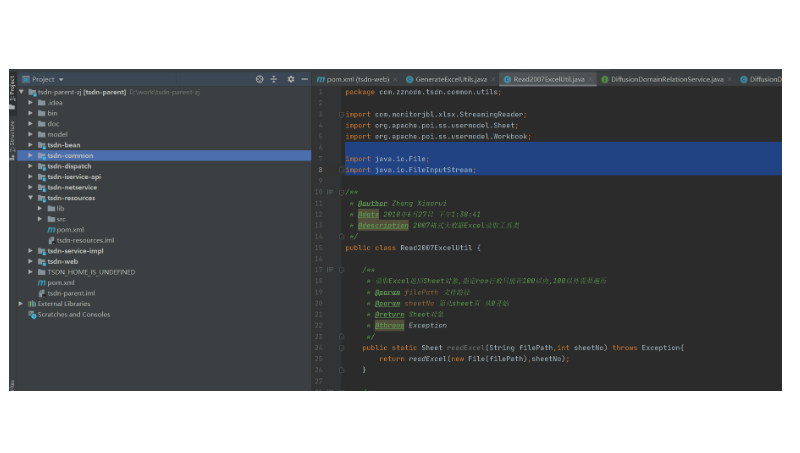Open the Structure side tool tab
The height and width of the screenshot is (453, 800).
tap(13, 141)
